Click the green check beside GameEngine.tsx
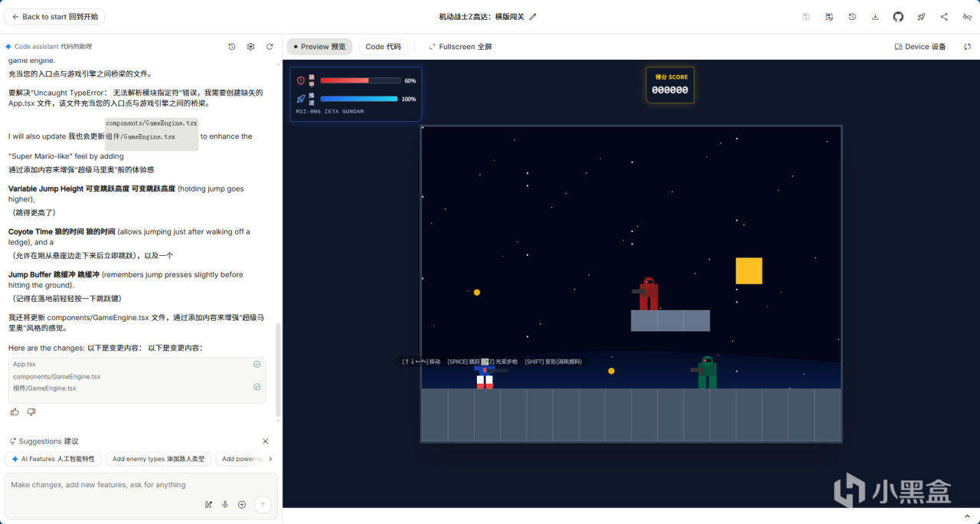Screen dimensions: 980x524 click(x=257, y=387)
